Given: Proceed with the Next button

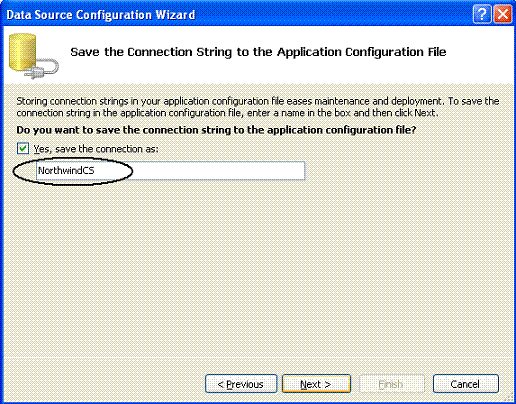Looking at the screenshot, I should pyautogui.click(x=316, y=384).
